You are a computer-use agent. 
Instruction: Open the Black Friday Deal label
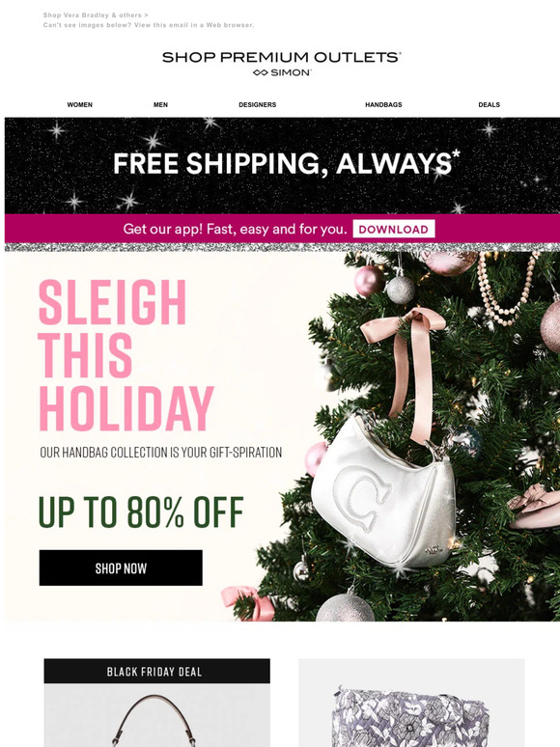point(156,672)
